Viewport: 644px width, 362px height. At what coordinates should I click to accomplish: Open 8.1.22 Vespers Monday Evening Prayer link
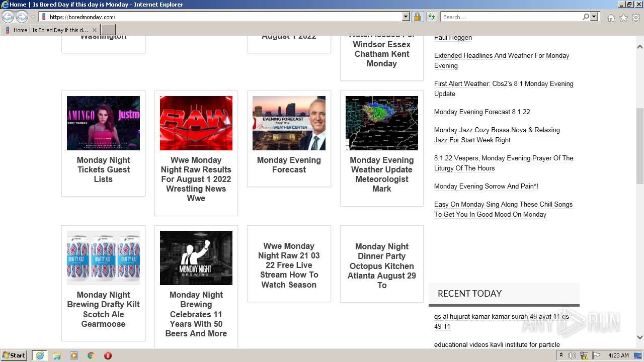504,163
